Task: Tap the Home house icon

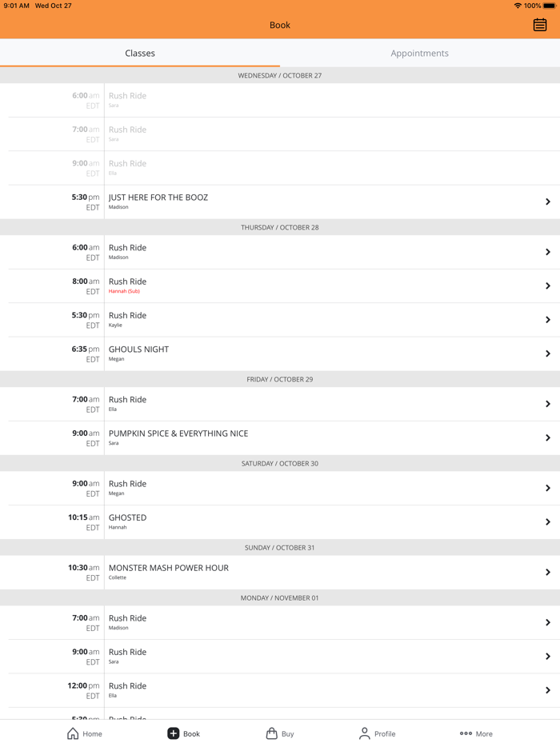Action: [73, 733]
